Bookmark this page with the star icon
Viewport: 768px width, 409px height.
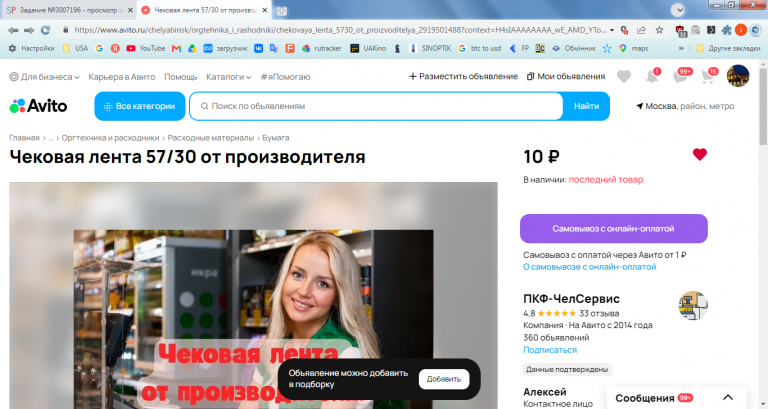660,30
